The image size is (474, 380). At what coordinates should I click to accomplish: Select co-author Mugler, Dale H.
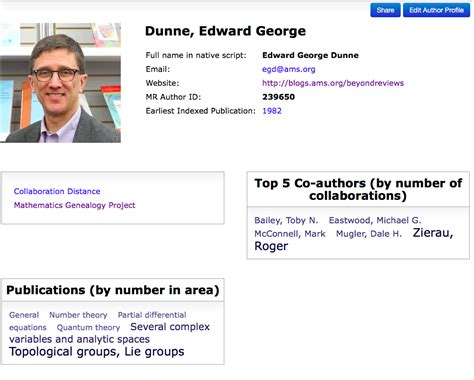(x=369, y=234)
